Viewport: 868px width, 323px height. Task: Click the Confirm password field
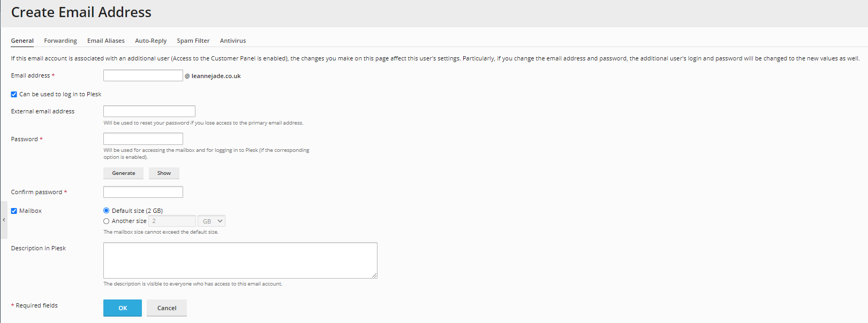(x=143, y=192)
